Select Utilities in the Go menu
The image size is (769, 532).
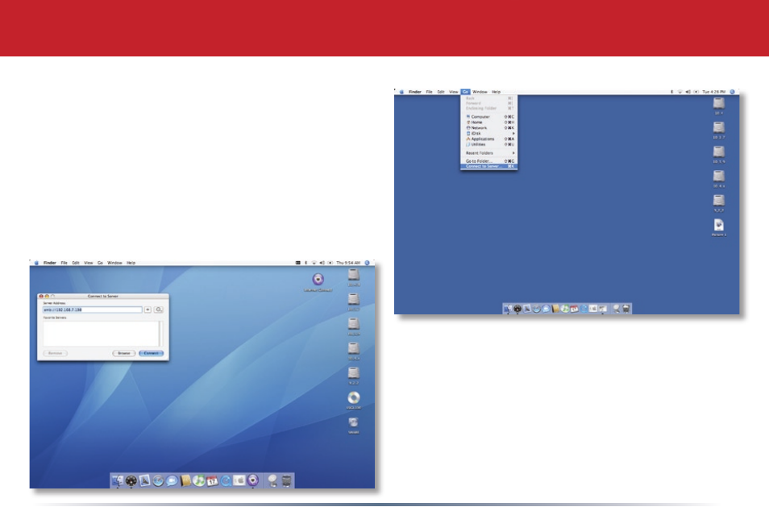click(488, 144)
